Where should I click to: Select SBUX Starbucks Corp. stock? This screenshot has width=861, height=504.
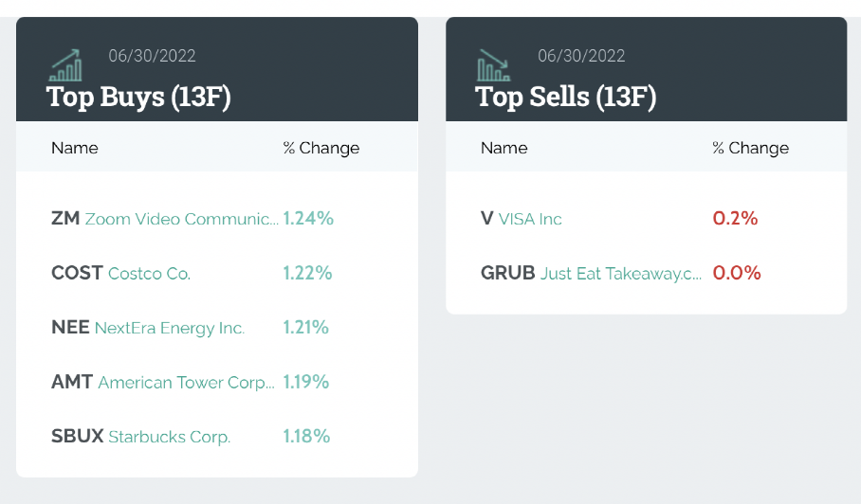(141, 437)
